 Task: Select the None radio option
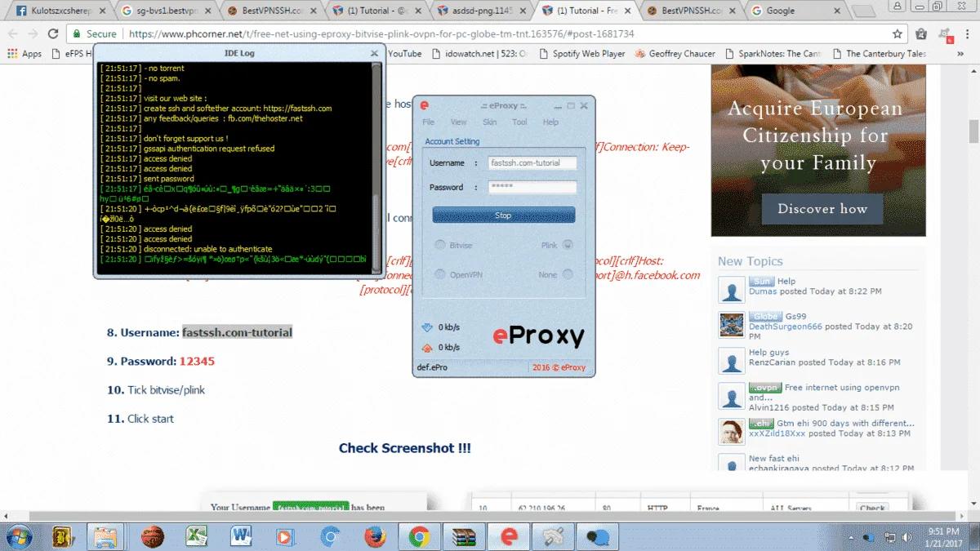coord(568,274)
